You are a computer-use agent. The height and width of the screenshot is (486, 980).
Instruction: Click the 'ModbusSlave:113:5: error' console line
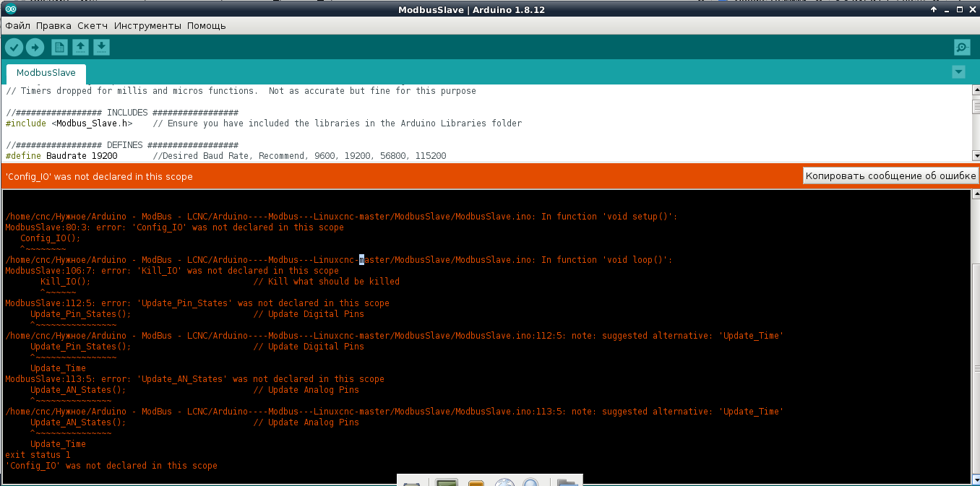[x=194, y=379]
